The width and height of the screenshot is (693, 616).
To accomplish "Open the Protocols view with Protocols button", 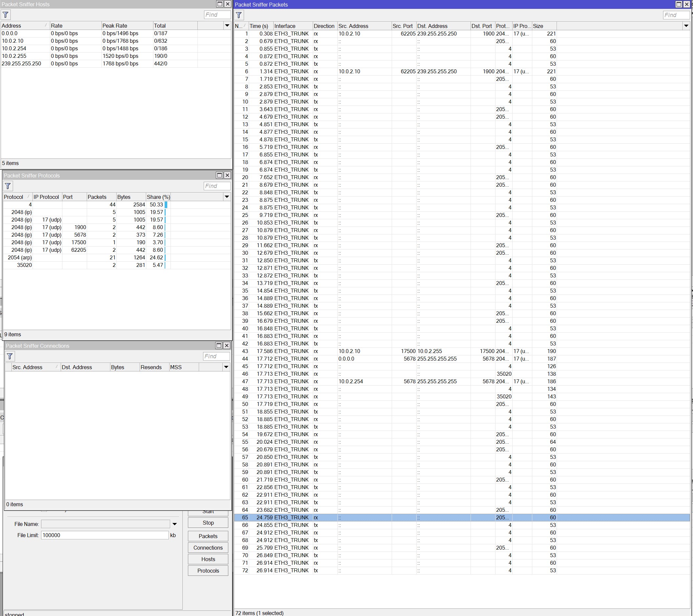I will 207,571.
